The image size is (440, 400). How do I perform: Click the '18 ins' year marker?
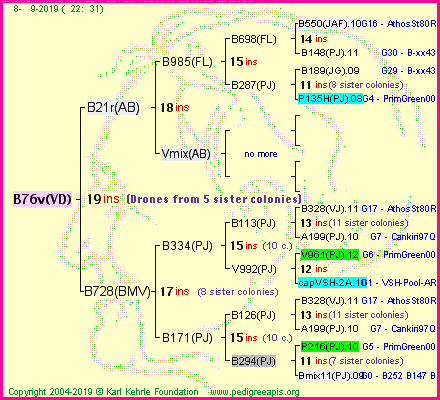[175, 108]
